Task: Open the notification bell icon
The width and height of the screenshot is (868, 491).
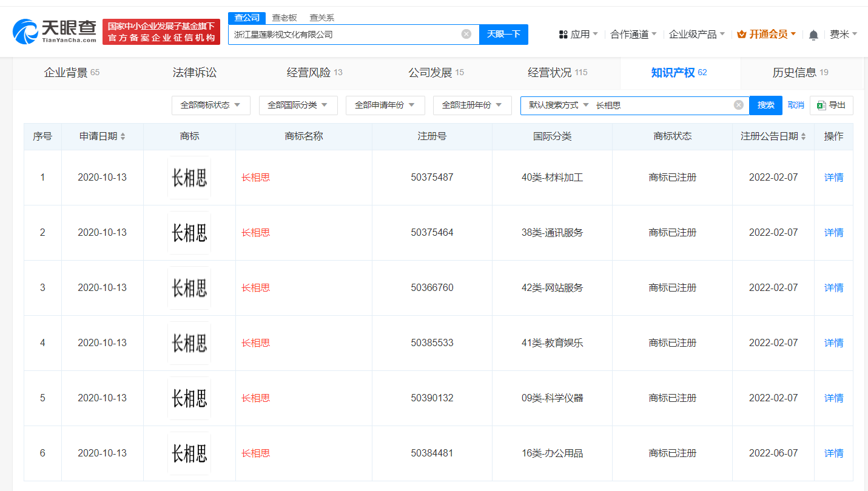Action: coord(813,34)
